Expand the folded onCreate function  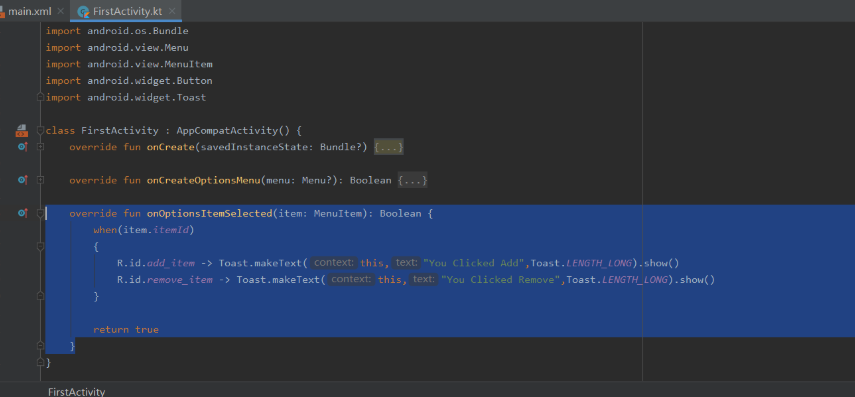(x=40, y=147)
